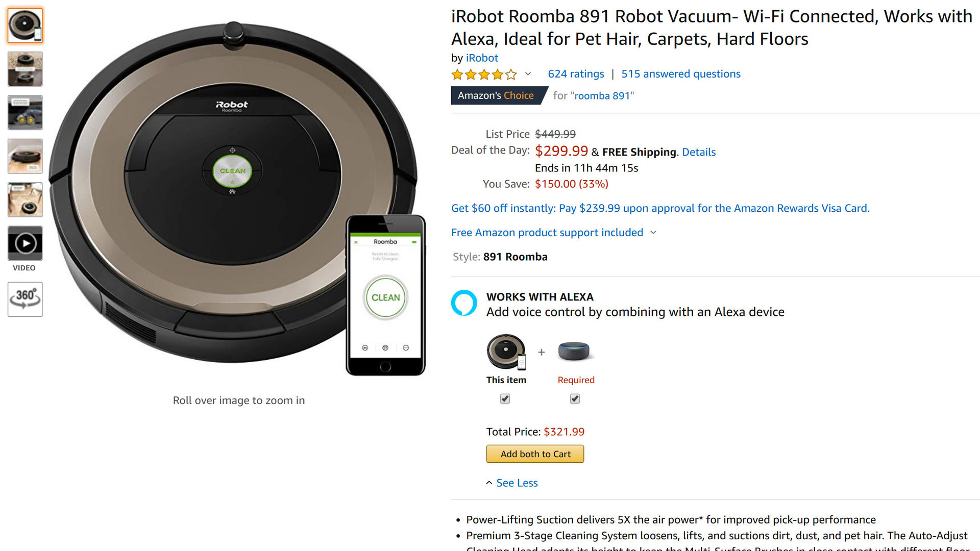
Task: Click the star rating icons
Action: [484, 74]
